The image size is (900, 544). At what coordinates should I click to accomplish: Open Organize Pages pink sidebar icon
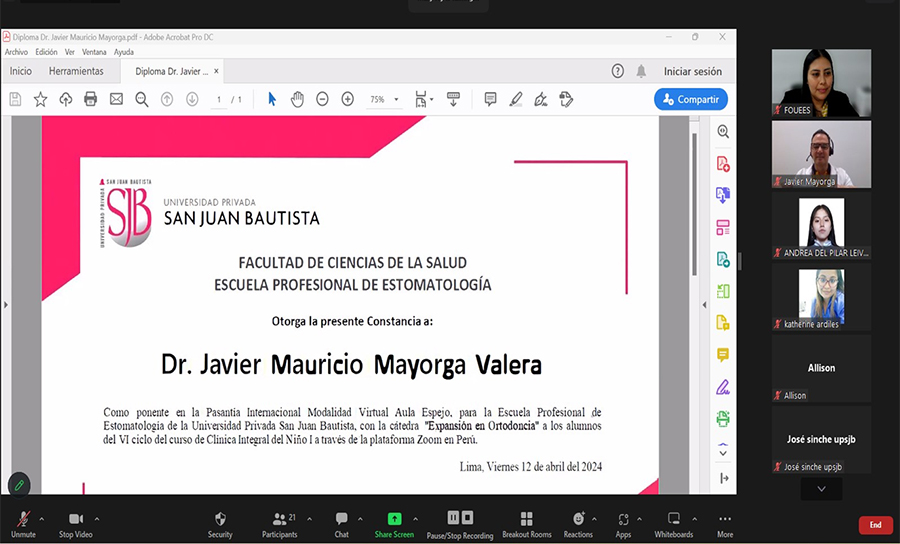click(723, 227)
